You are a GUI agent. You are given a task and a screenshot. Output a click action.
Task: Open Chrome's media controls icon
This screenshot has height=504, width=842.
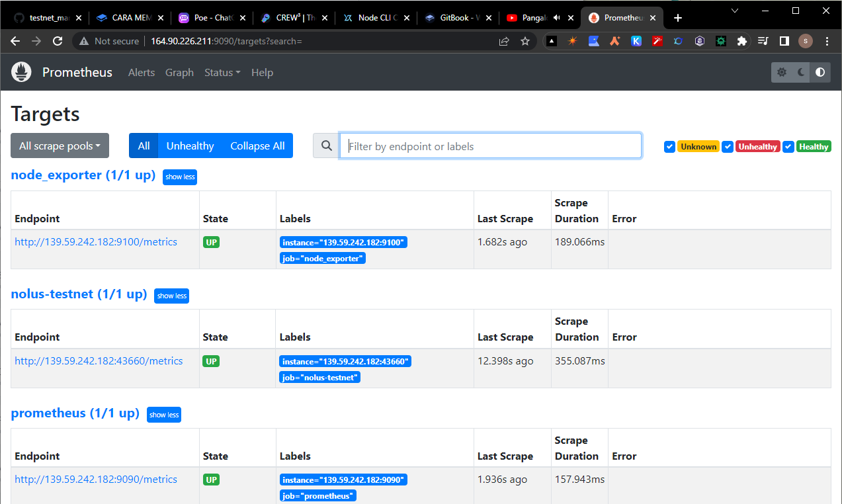(763, 41)
